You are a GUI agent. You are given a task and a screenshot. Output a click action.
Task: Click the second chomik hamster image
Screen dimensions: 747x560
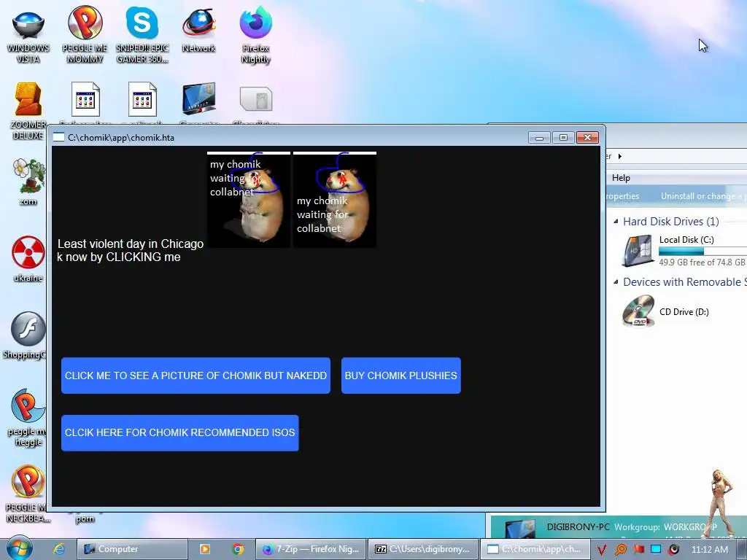(334, 200)
